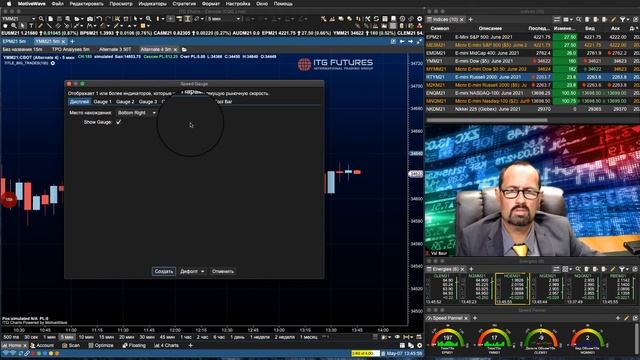640x360 pixels.
Task: Click the symbol search magnifier icon
Action: (41, 19)
